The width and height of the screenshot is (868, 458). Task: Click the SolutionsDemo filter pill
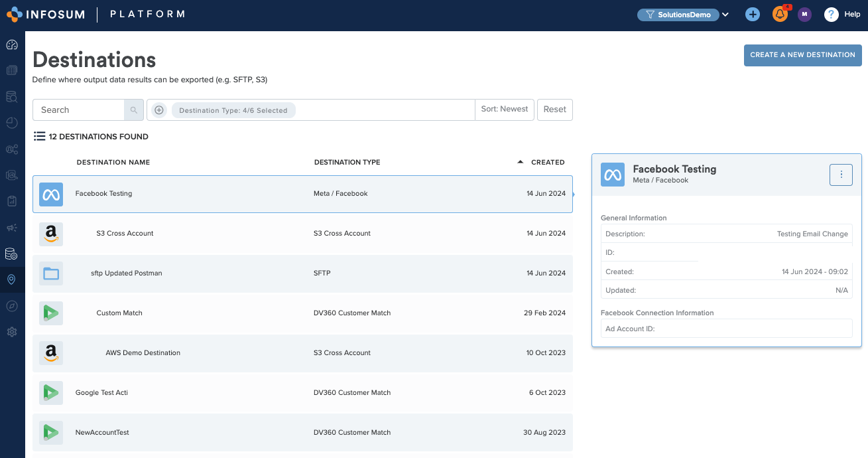(x=678, y=15)
